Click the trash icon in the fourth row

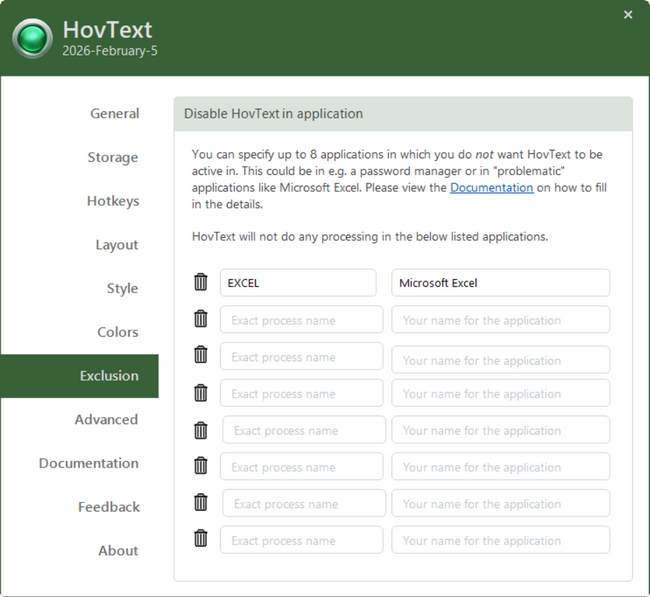click(200, 392)
